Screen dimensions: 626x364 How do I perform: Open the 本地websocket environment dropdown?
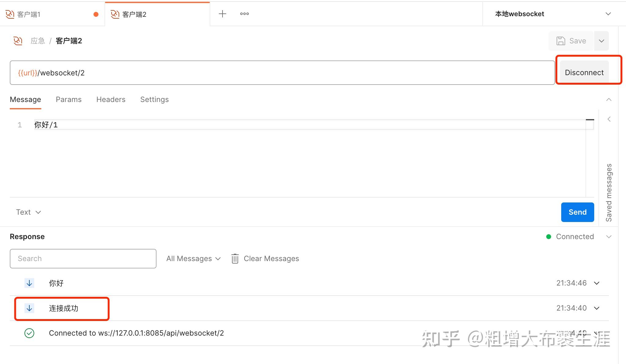pos(553,14)
